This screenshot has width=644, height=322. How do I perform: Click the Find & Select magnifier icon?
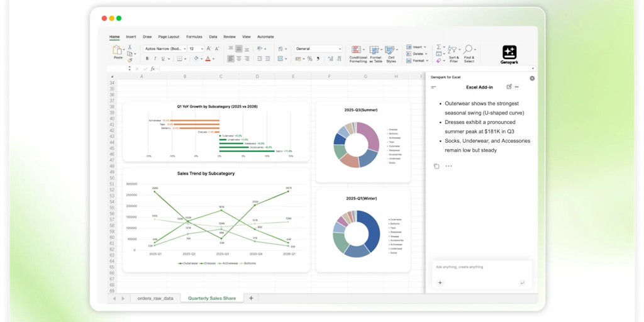467,49
